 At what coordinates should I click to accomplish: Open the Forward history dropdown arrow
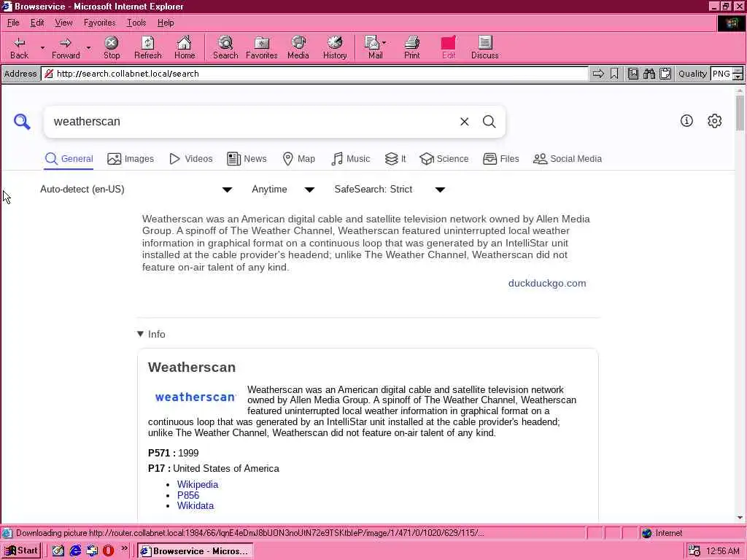tap(88, 47)
